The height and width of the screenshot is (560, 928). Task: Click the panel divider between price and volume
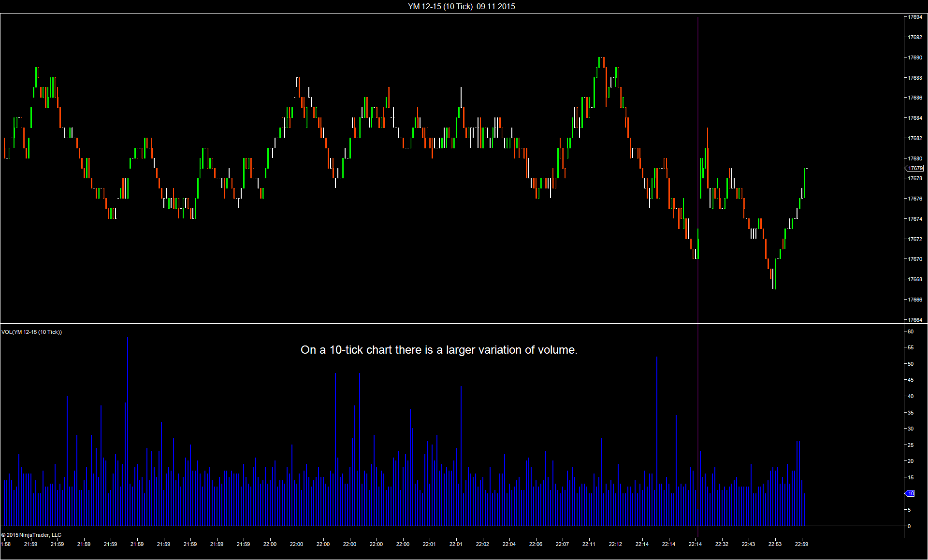pos(435,323)
